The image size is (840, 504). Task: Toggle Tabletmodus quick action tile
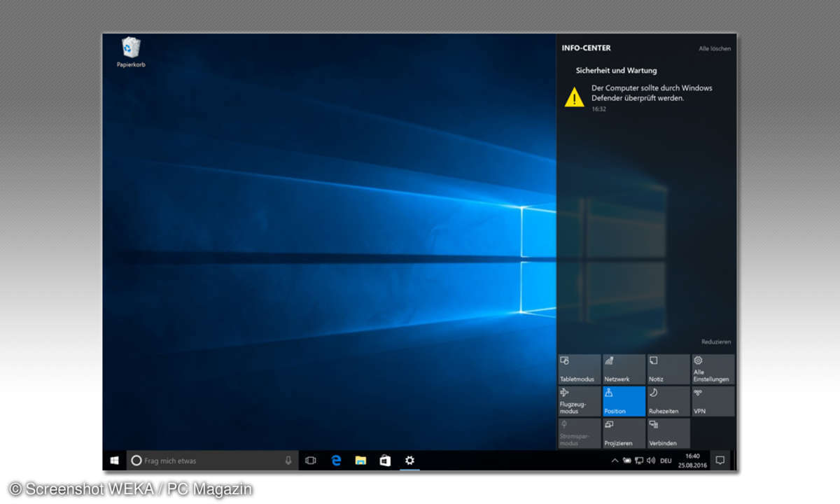[x=579, y=369]
